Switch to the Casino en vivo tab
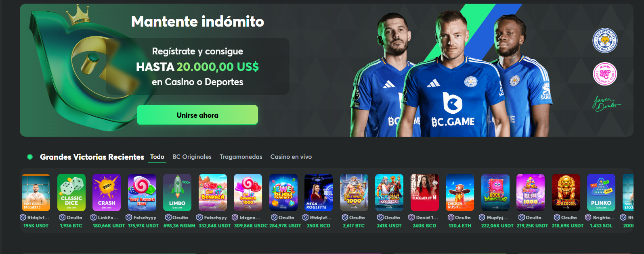Image resolution: width=644 pixels, height=254 pixels. click(291, 157)
